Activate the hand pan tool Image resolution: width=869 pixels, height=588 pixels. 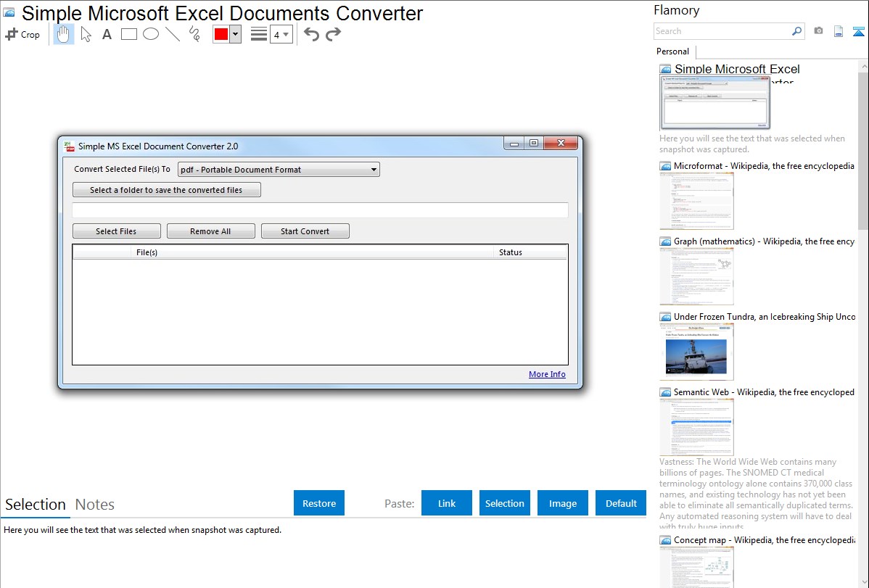point(63,34)
